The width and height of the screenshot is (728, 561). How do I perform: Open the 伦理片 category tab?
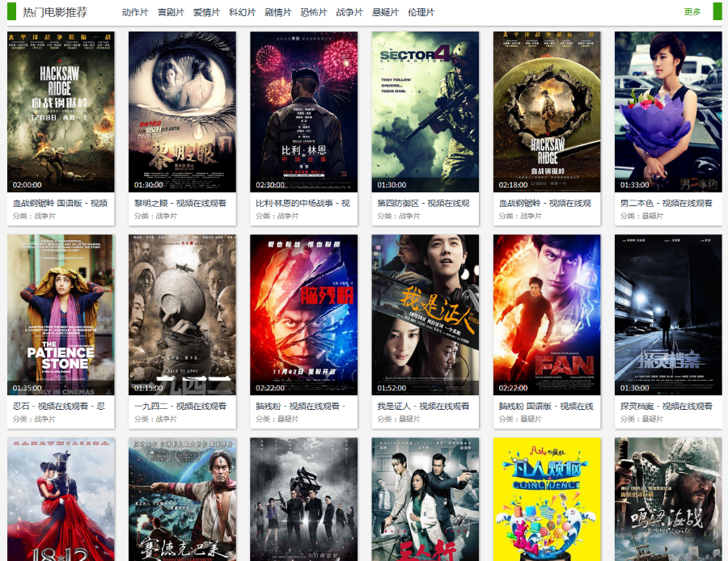[x=421, y=12]
